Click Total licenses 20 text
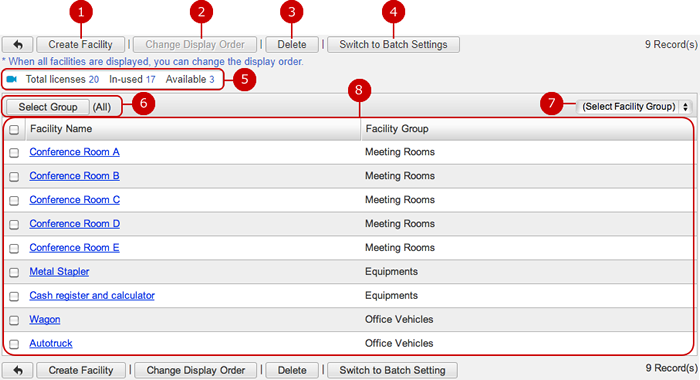The width and height of the screenshot is (700, 380). [62, 79]
